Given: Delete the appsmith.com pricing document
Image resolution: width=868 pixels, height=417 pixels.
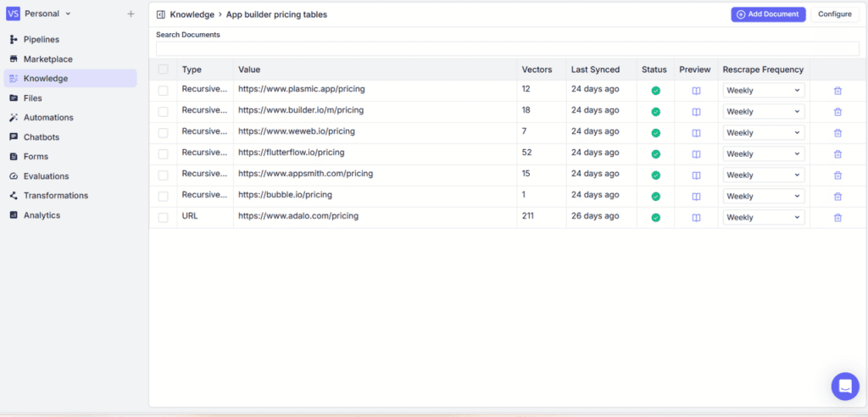Looking at the screenshot, I should (x=837, y=175).
